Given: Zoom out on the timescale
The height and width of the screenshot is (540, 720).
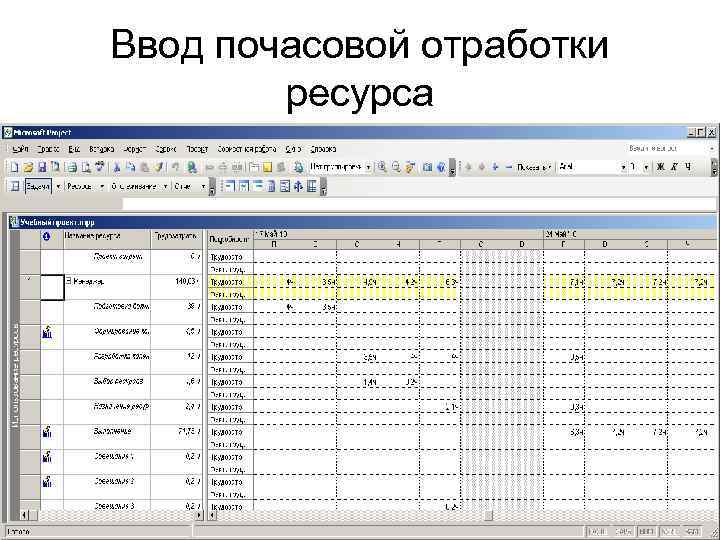Looking at the screenshot, I should point(396,167).
